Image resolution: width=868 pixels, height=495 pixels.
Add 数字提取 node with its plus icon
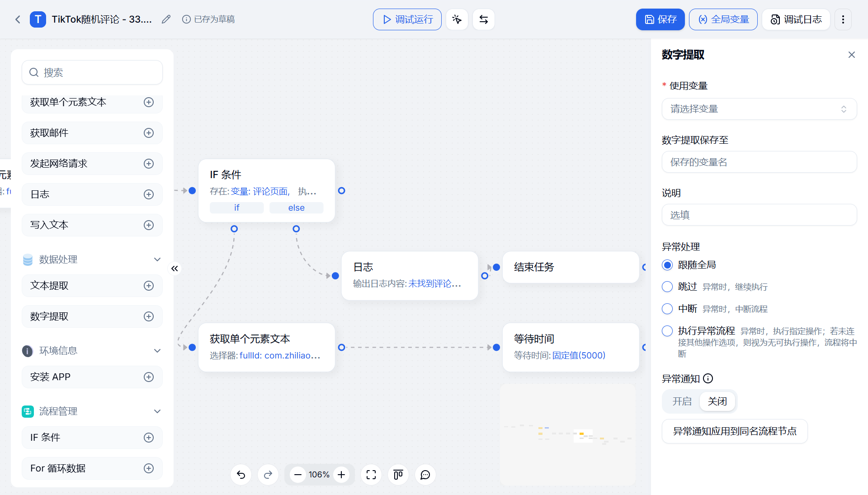point(149,316)
